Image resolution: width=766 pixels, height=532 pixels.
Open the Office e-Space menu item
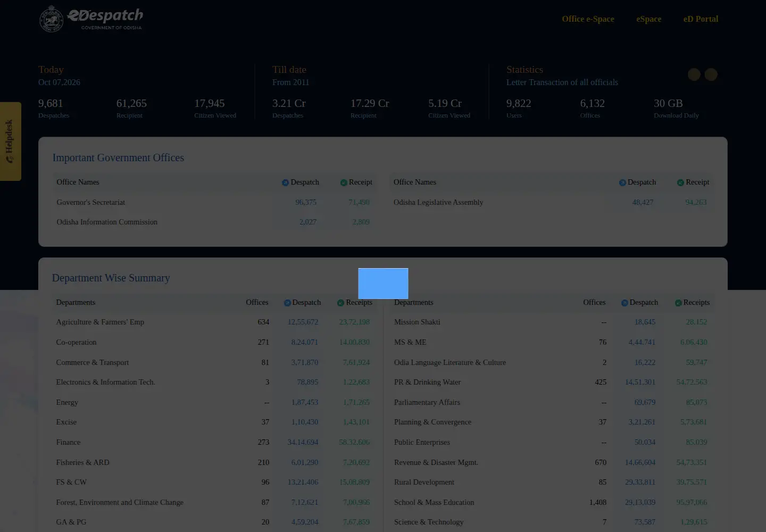(588, 19)
